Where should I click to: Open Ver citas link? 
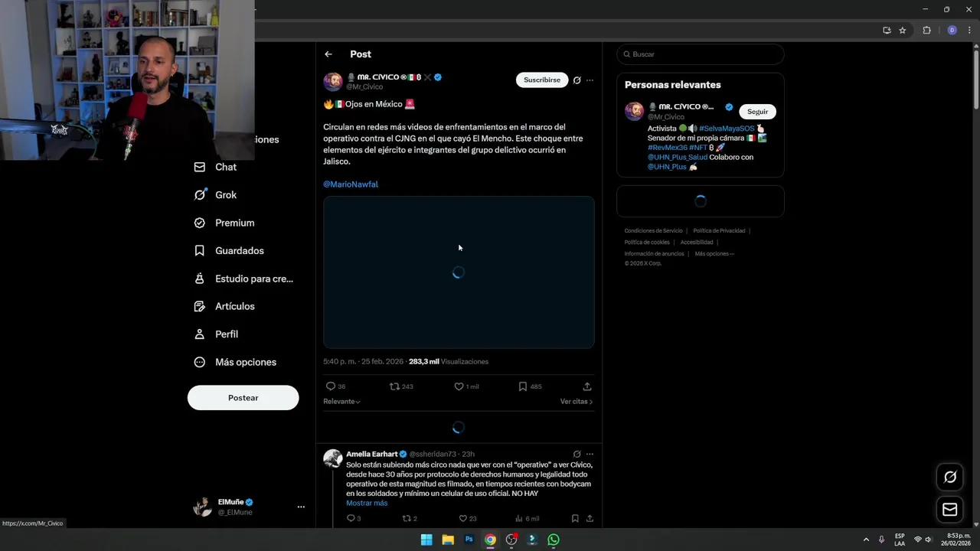coord(577,402)
